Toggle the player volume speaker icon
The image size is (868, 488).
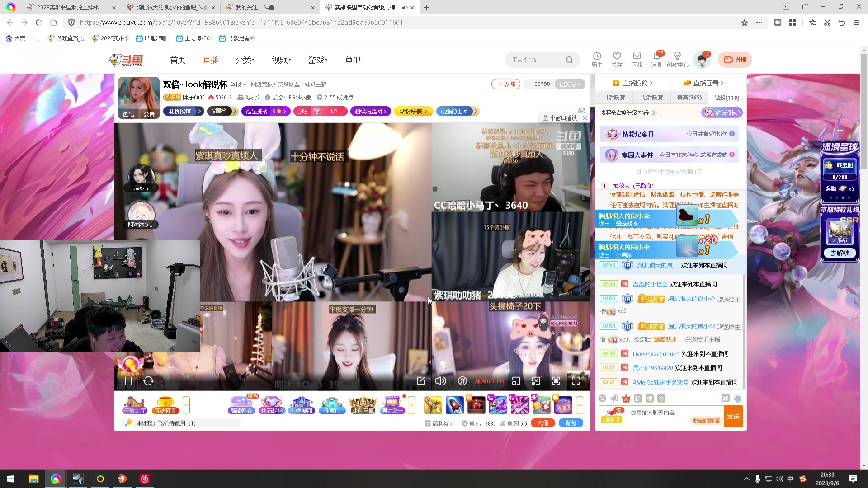click(x=440, y=381)
